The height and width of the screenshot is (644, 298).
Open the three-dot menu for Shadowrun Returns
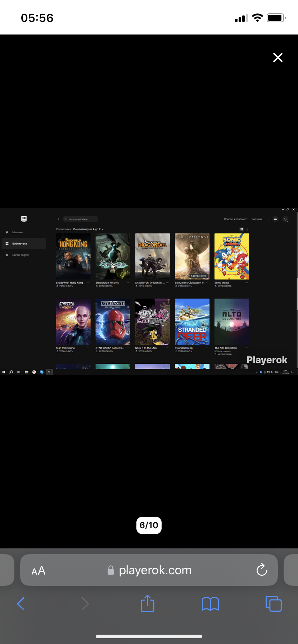click(x=128, y=283)
